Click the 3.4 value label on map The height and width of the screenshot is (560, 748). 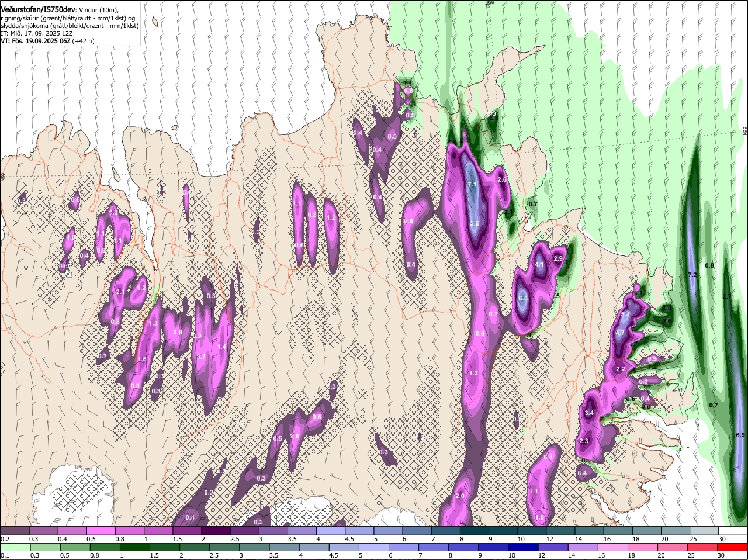click(589, 413)
